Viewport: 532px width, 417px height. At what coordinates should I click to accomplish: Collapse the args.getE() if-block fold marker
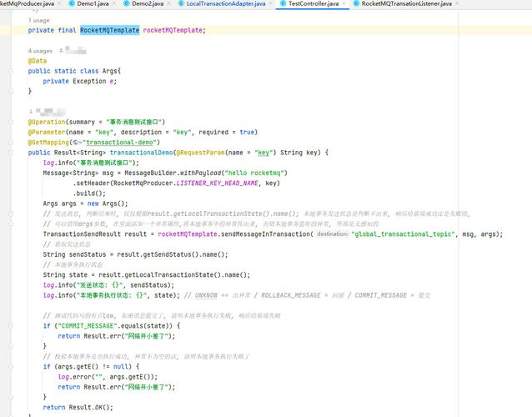point(11,366)
